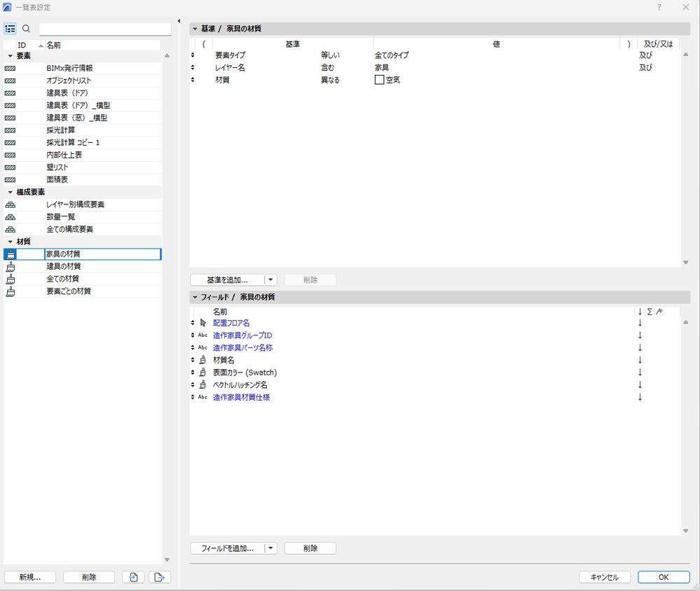Screen dimensions: 700x591
Task: Click the surface icon beside ベクトルハッチング名
Action: (203, 384)
